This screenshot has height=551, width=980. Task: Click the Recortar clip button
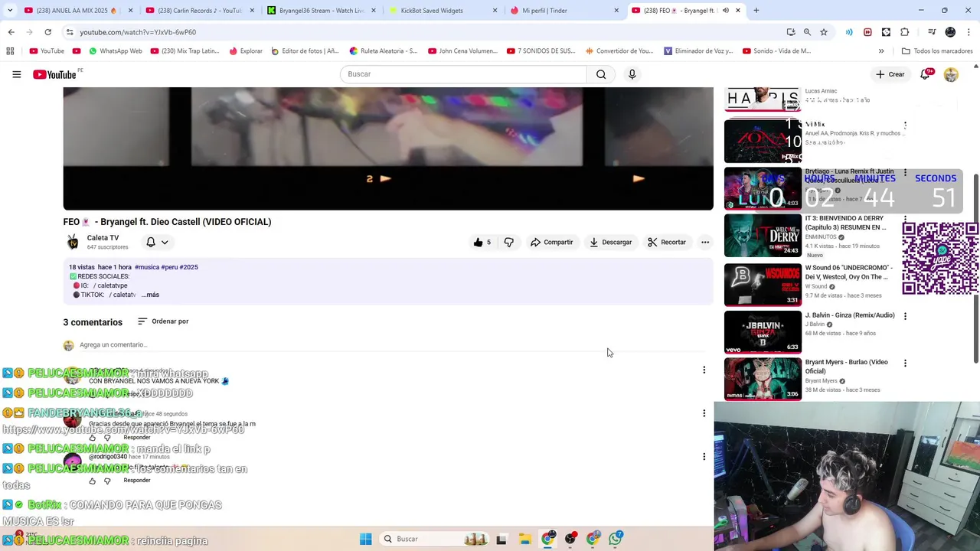click(667, 242)
